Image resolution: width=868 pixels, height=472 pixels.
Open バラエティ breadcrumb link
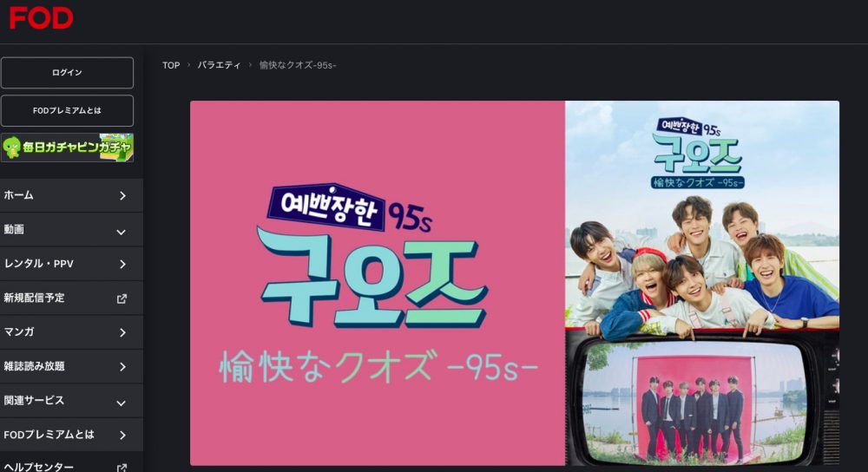tap(220, 65)
